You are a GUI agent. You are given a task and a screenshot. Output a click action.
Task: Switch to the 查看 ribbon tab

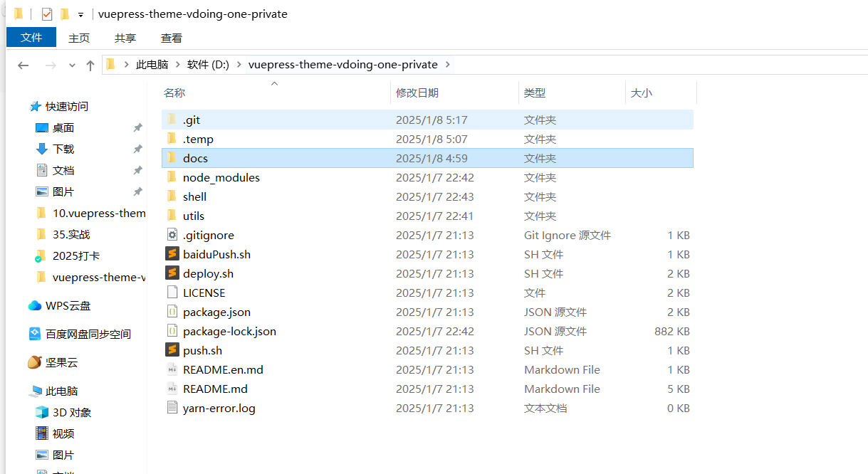click(172, 38)
